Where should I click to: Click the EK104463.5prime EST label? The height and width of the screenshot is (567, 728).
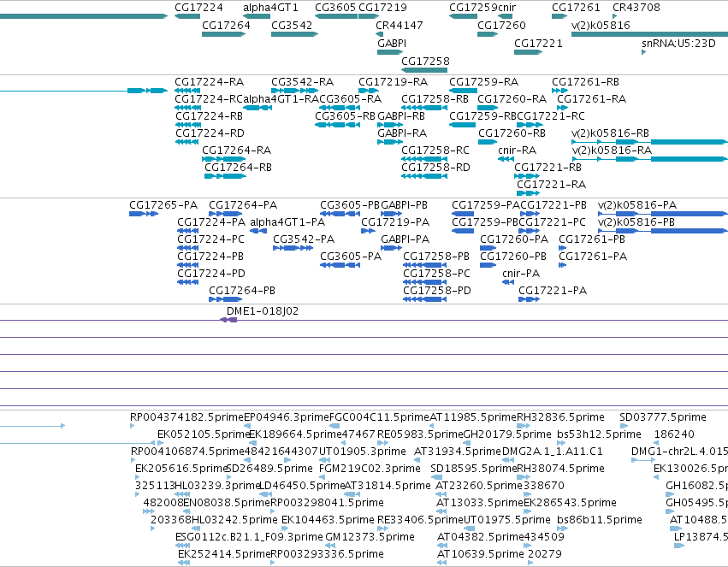coord(328,520)
